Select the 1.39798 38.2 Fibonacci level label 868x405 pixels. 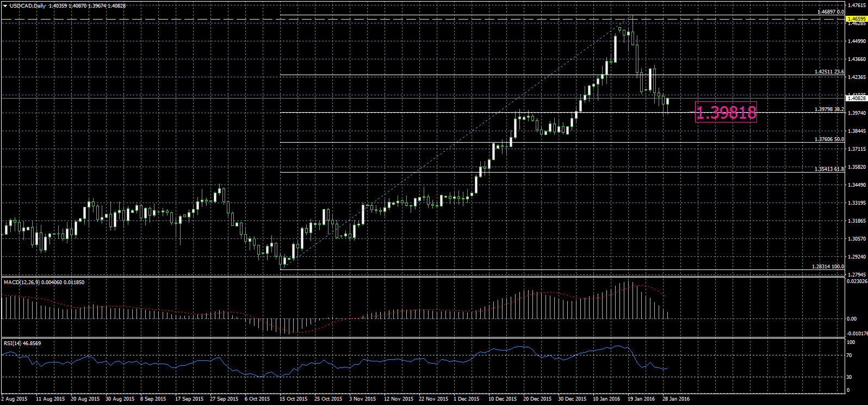(829, 109)
